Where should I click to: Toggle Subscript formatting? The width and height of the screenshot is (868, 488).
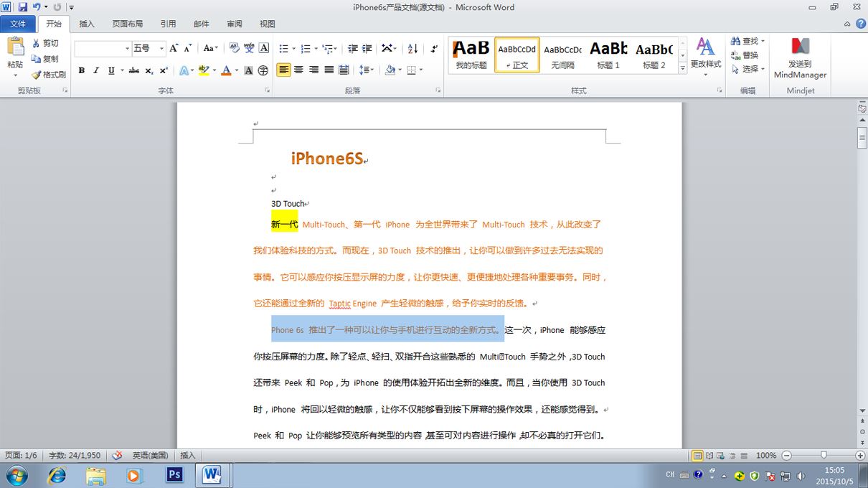click(x=148, y=70)
